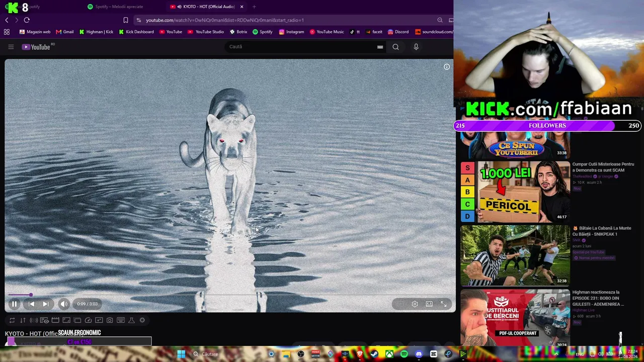Open Justițiarul de Berceni video thumbnail
Image resolution: width=644 pixels, height=362 pixels.
515,317
